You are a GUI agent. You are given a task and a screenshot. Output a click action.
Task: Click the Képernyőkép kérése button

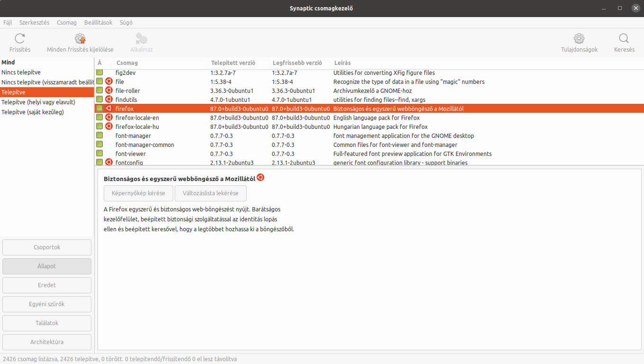[x=138, y=193]
